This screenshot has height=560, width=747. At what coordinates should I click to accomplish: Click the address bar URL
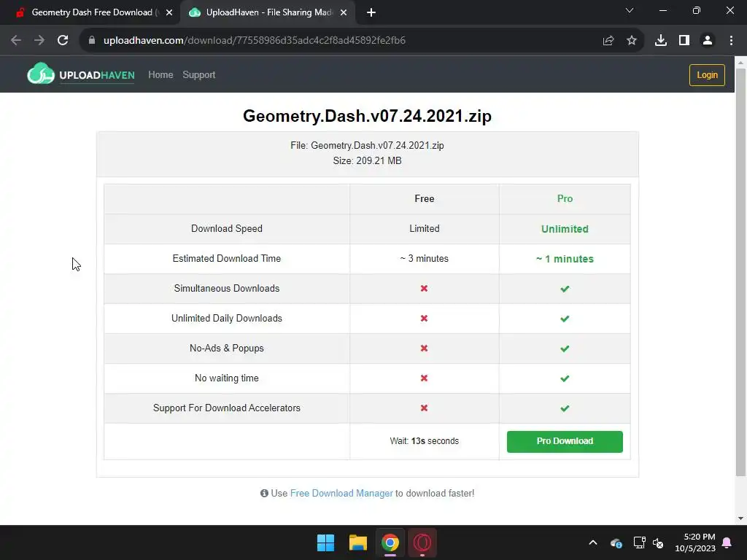(x=255, y=41)
